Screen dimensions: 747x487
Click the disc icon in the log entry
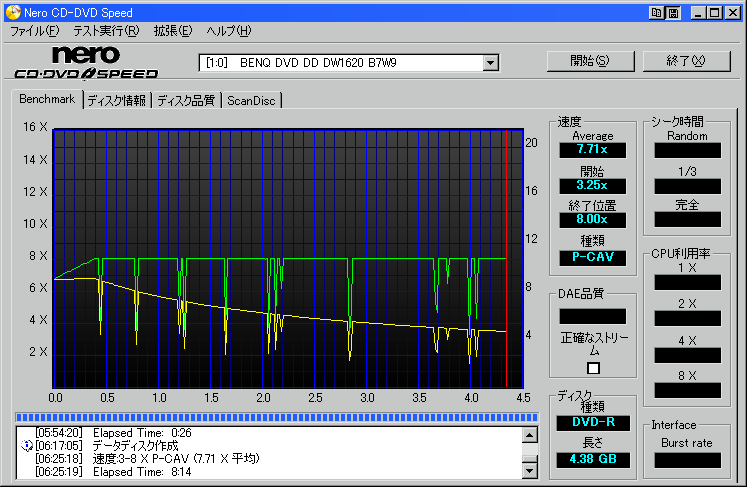(x=26, y=444)
